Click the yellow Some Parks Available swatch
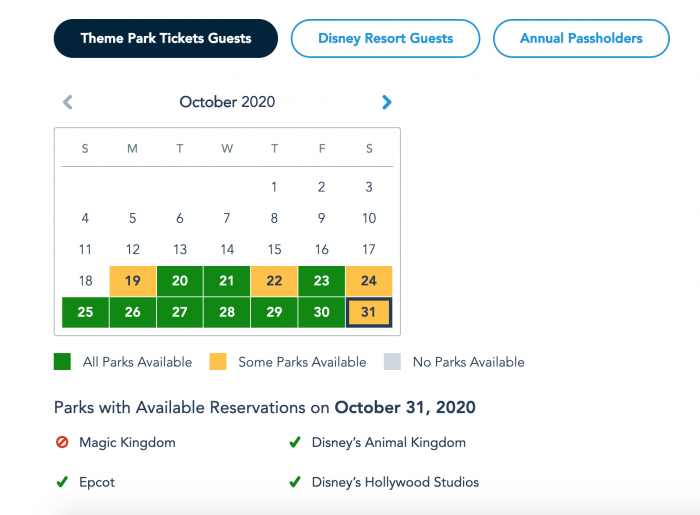 [x=218, y=361]
